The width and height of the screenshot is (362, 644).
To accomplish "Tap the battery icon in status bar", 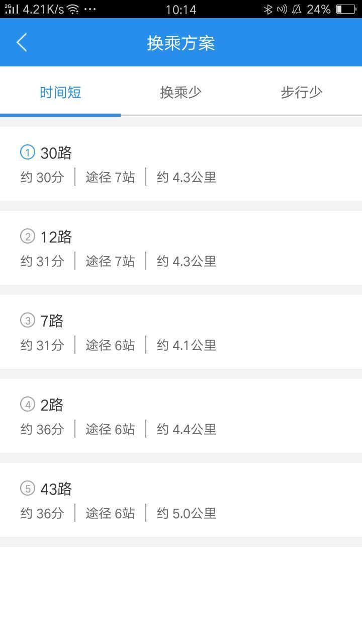I will pos(346,9).
